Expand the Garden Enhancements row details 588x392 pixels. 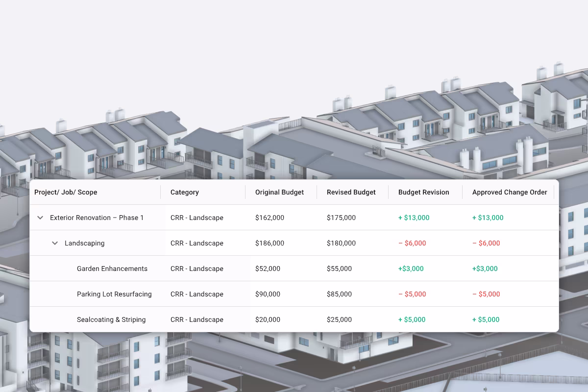coord(112,269)
